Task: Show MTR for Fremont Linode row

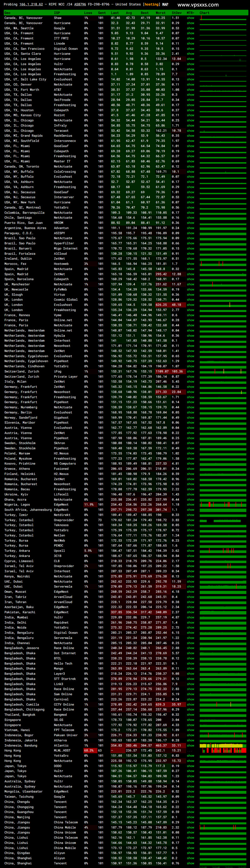Action: 191,43
